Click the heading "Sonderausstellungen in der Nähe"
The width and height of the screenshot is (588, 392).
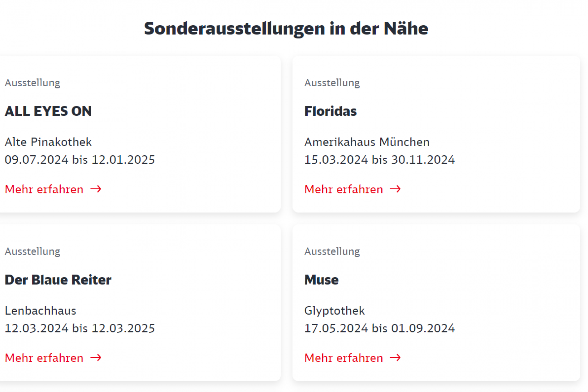click(286, 28)
